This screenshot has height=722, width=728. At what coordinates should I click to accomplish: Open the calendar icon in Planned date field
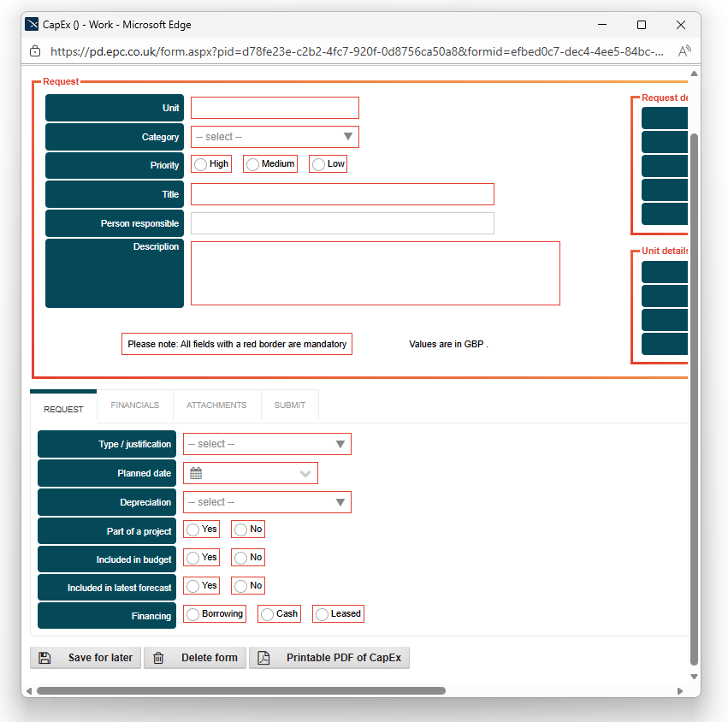coord(194,472)
